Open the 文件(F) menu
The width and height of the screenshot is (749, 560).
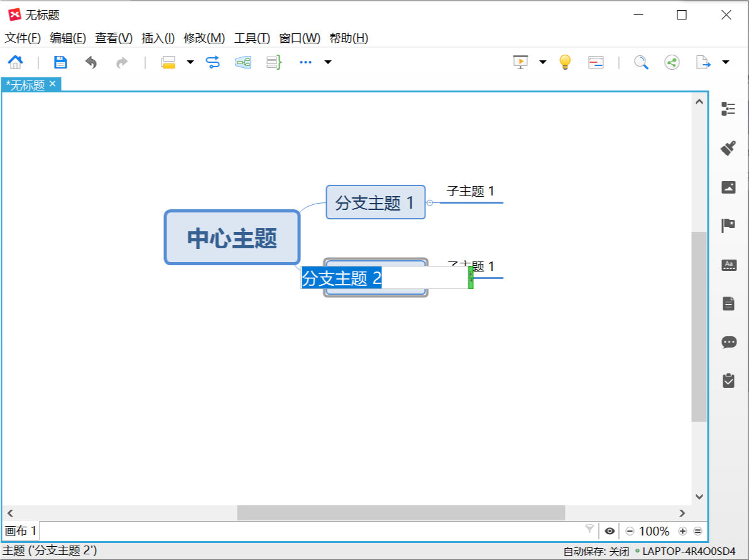(x=23, y=38)
